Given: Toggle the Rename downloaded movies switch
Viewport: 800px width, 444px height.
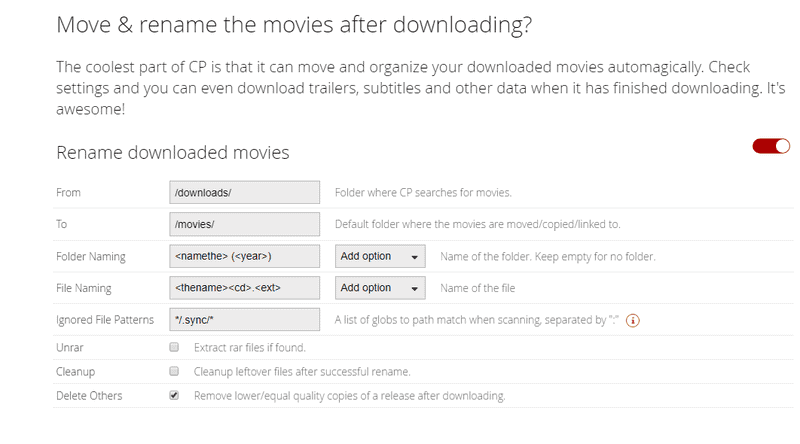Looking at the screenshot, I should [771, 146].
